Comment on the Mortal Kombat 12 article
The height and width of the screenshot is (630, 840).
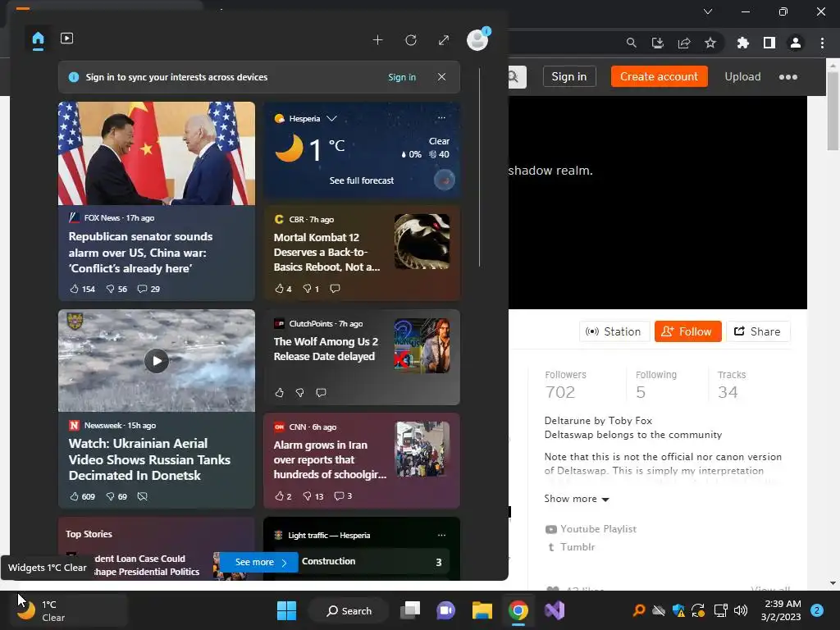click(x=335, y=289)
